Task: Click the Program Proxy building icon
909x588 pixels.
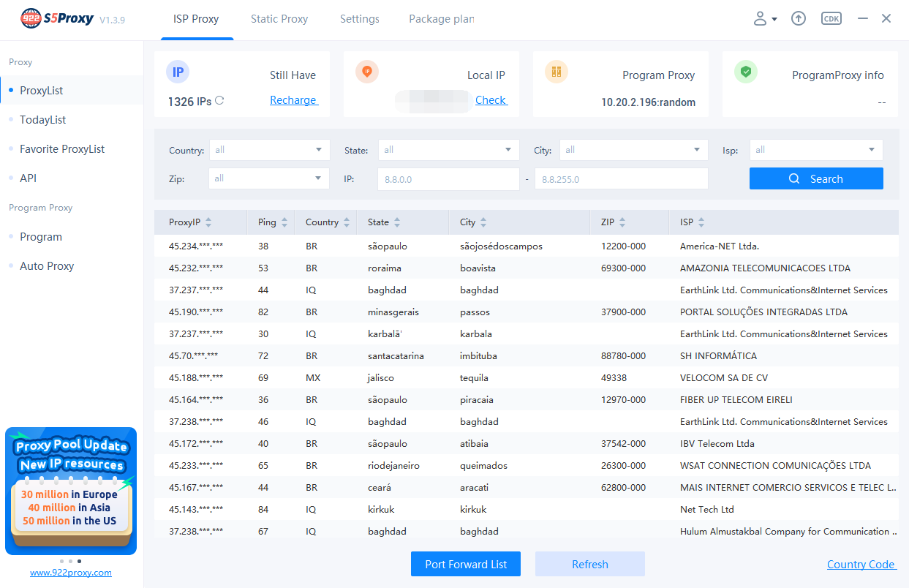Action: (x=556, y=72)
